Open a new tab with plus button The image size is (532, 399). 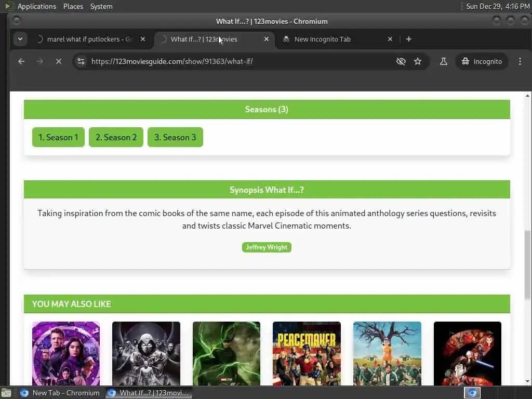pos(409,39)
